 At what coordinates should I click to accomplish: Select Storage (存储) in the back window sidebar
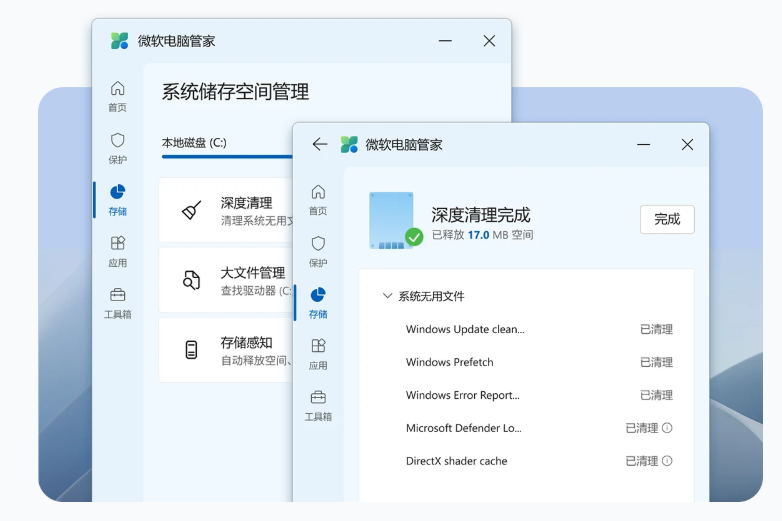tap(118, 200)
